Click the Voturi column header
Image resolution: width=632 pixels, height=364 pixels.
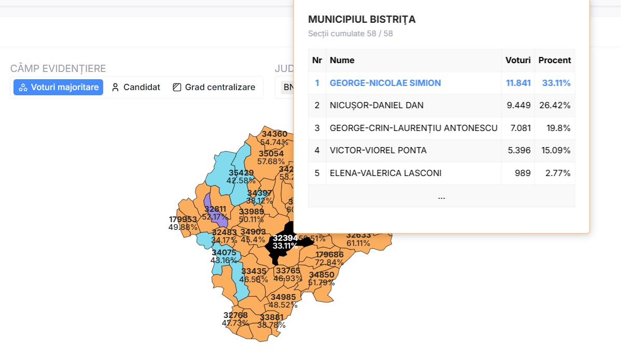coord(517,60)
